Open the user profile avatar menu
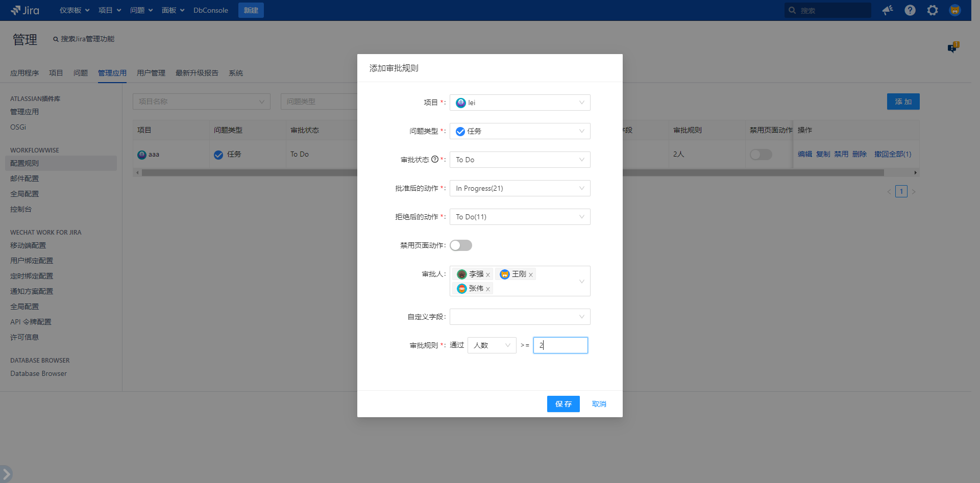This screenshot has height=483, width=980. pyautogui.click(x=954, y=10)
